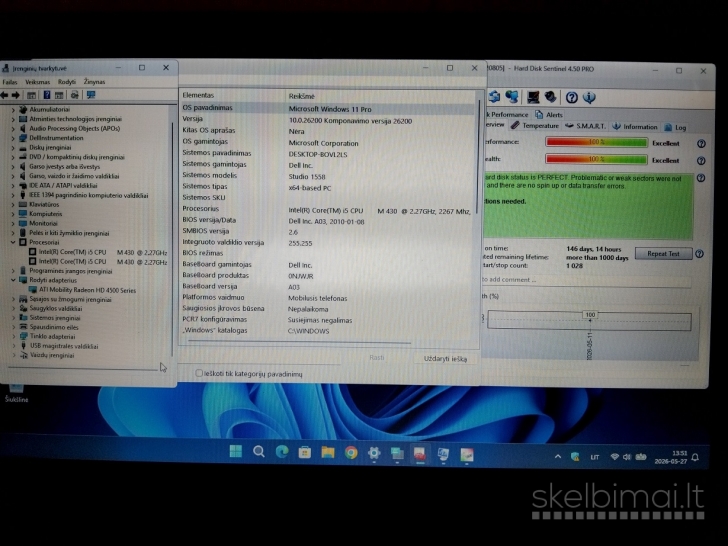Viewport: 728px width, 546px height.
Task: Click the 'add comment' field in Hard Disk Sentinel
Action: point(586,280)
